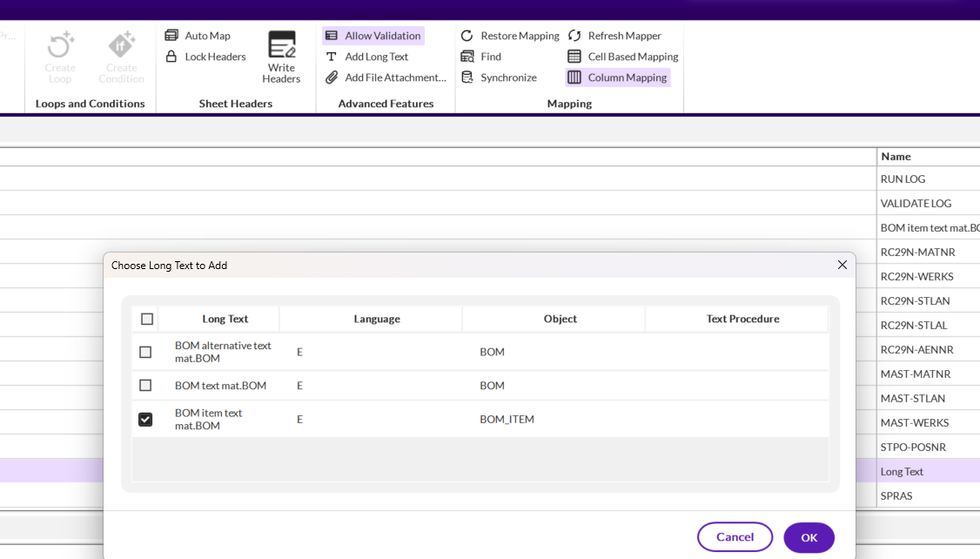The width and height of the screenshot is (980, 559).
Task: Tick the select-all checkbox in the dialog header
Action: [x=147, y=320]
